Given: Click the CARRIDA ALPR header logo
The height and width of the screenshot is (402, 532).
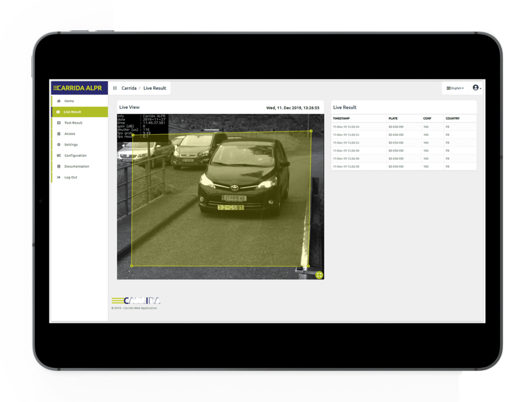Looking at the screenshot, I should click(x=79, y=88).
